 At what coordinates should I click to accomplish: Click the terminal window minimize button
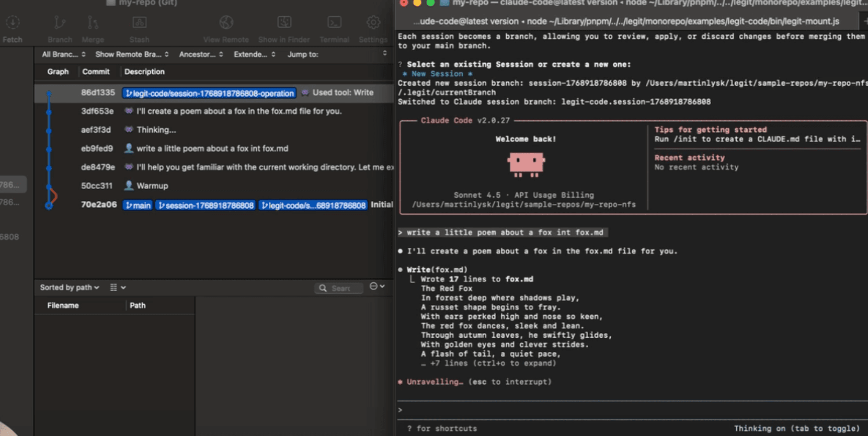[417, 3]
